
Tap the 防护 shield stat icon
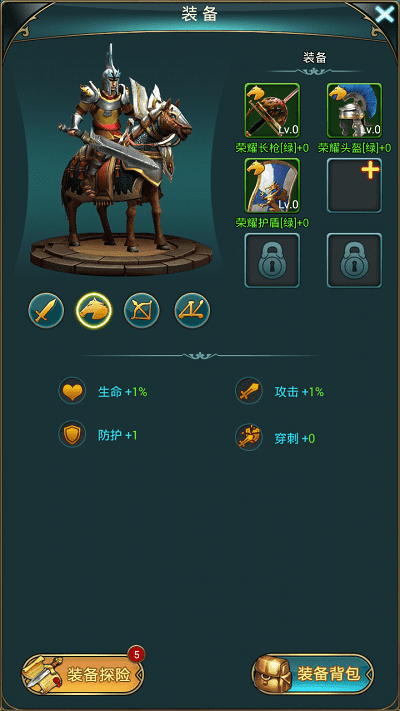click(72, 434)
